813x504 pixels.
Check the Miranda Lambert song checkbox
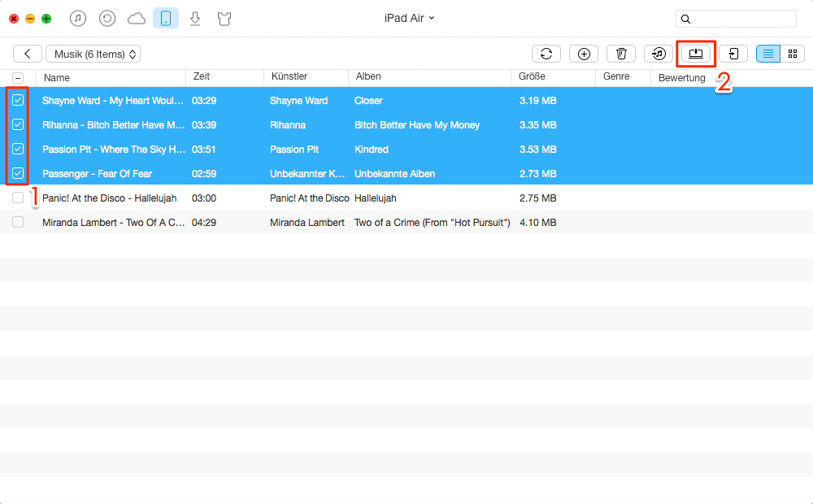(x=18, y=222)
